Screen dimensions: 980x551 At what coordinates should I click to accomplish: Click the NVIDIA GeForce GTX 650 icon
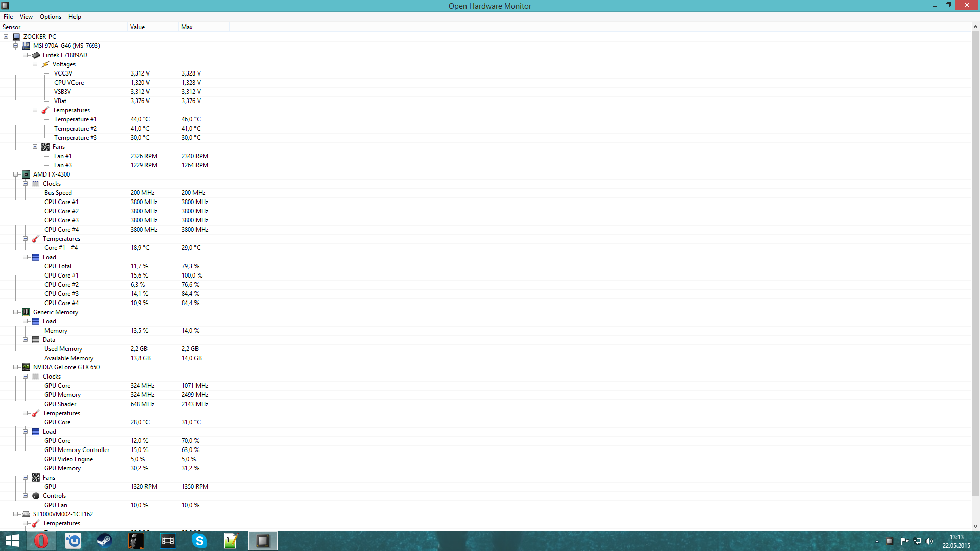point(26,367)
